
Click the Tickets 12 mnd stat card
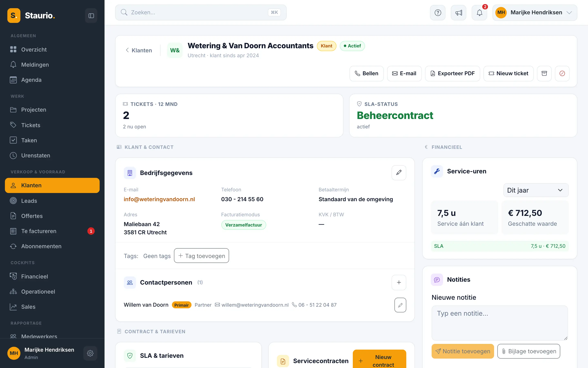pyautogui.click(x=229, y=115)
